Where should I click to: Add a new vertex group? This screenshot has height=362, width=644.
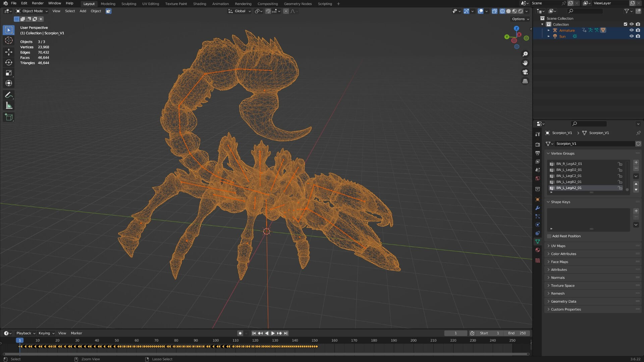[636, 163]
